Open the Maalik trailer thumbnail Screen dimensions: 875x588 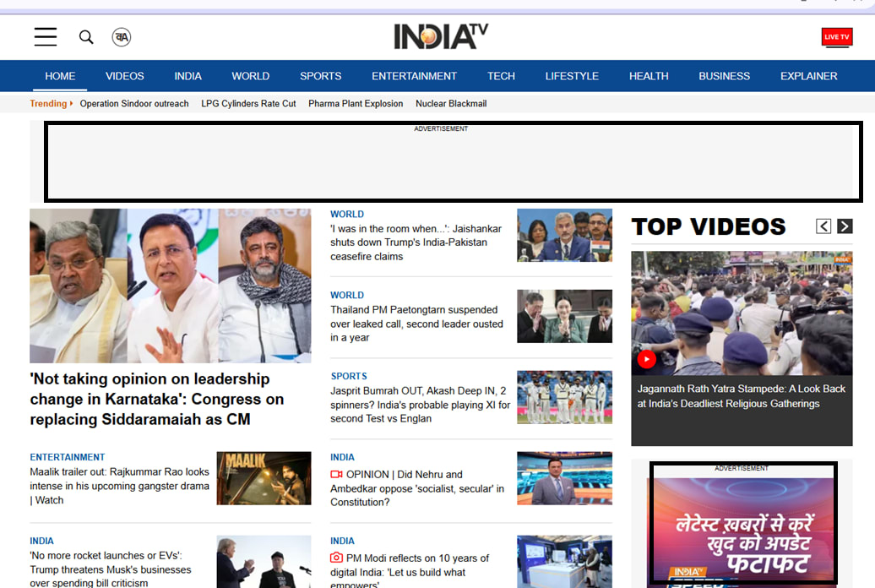coord(264,478)
